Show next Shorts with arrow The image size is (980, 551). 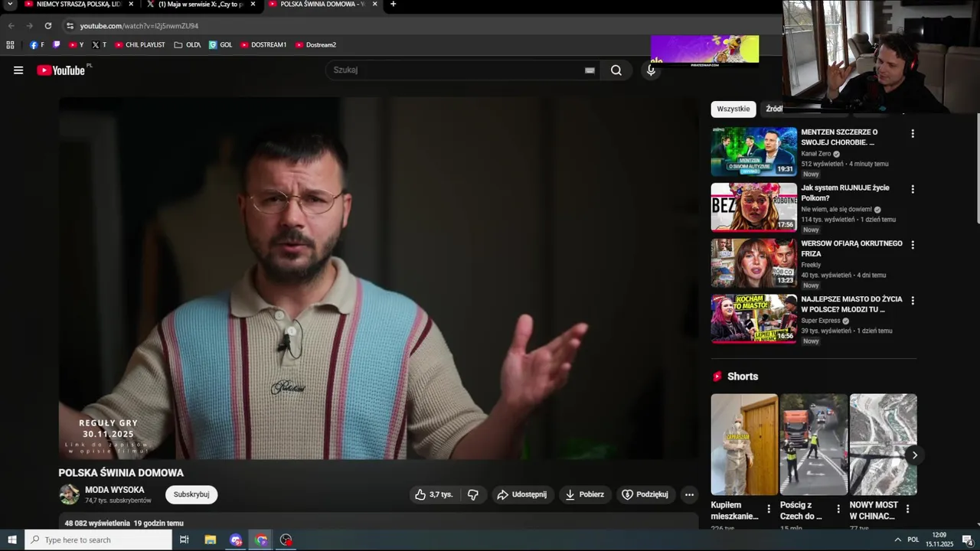(914, 455)
